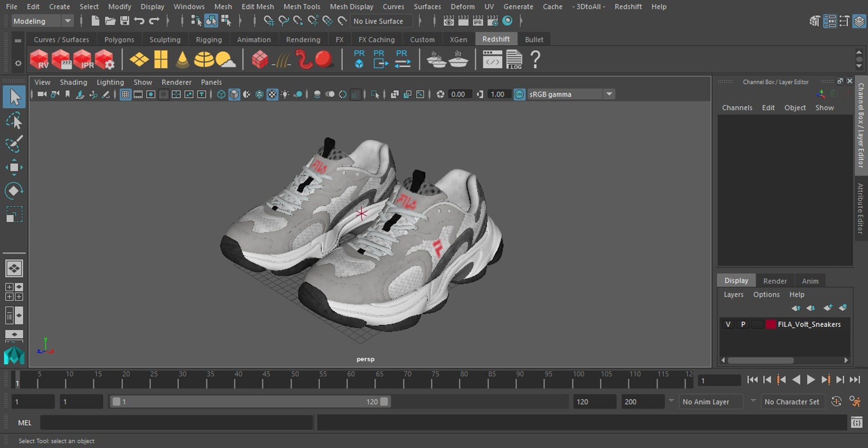Switch to the Polygons shelf tab
This screenshot has height=448, width=868.
pyautogui.click(x=119, y=39)
